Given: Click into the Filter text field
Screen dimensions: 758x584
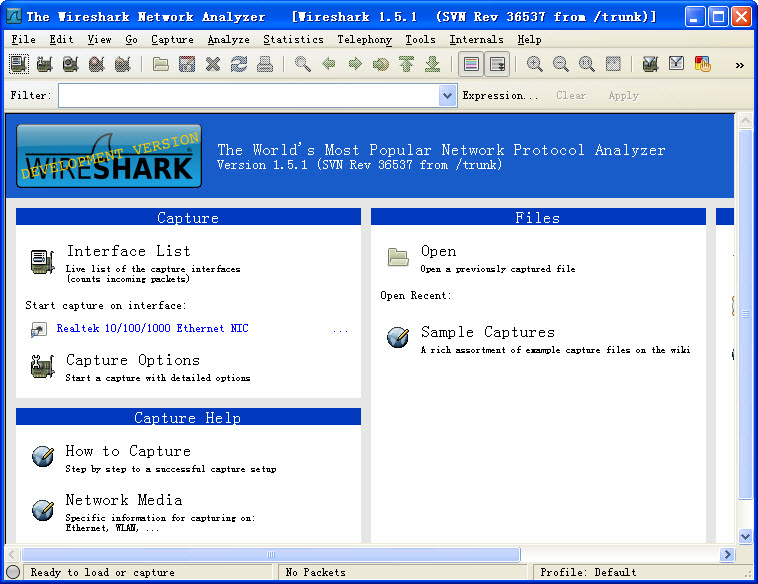Looking at the screenshot, I should tap(249, 95).
